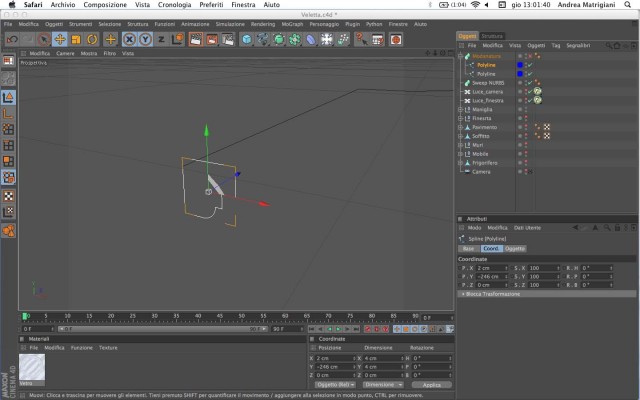Viewport: 640px width, 400px height.
Task: Expand the Muri object group
Action: click(460, 145)
